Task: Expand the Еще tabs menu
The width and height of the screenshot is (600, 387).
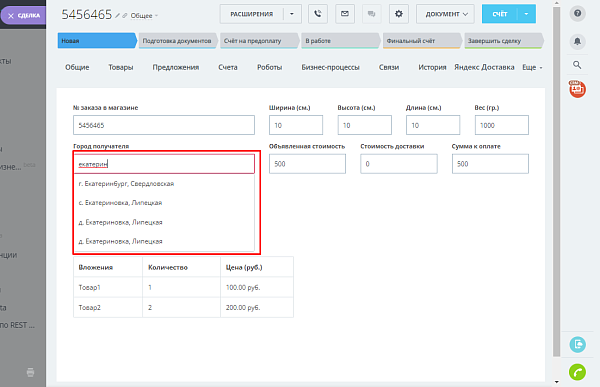Action: pyautogui.click(x=532, y=67)
